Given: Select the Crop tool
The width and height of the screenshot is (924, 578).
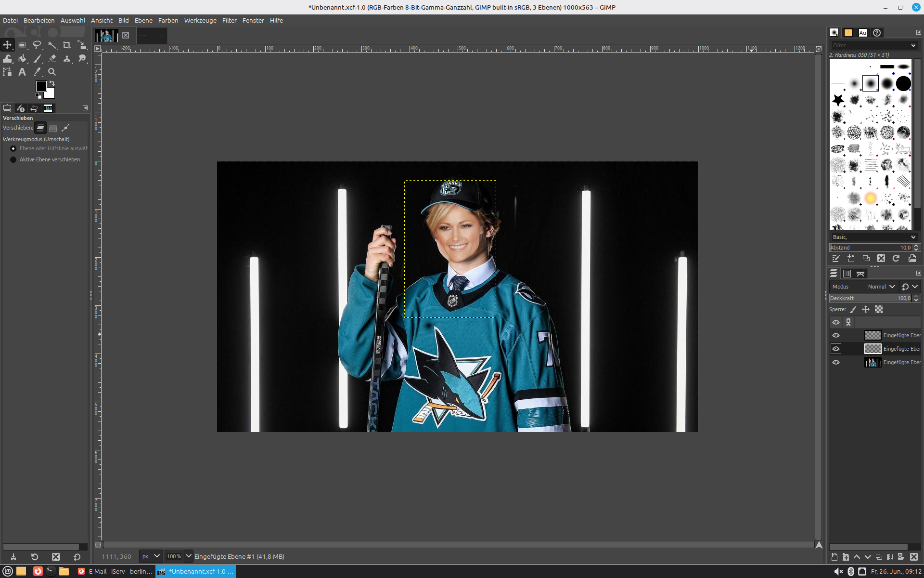Looking at the screenshot, I should [67, 45].
